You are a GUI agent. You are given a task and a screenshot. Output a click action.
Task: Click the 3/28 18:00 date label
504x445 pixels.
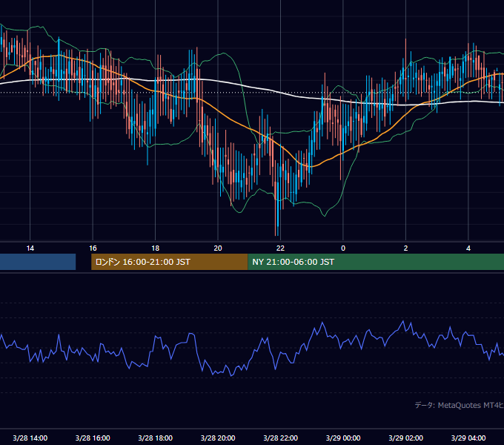click(155, 438)
